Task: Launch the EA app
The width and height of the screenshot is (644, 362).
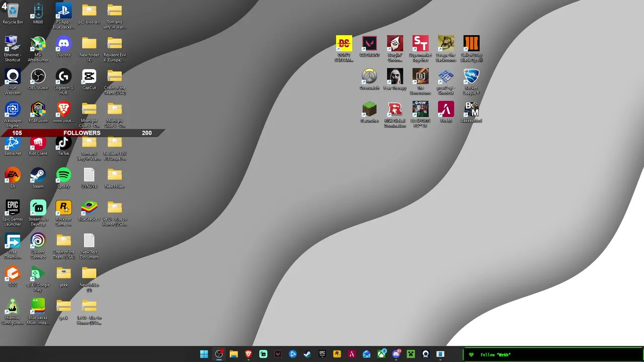Action: [x=13, y=178]
